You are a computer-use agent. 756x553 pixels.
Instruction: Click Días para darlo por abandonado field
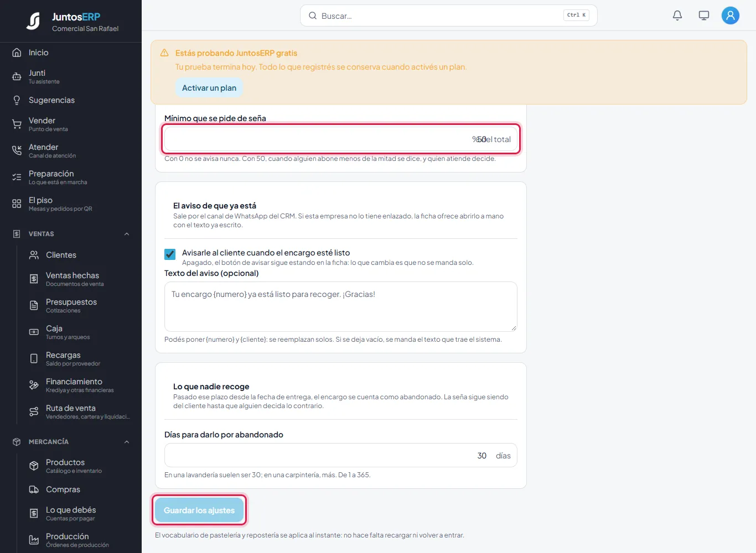(341, 455)
